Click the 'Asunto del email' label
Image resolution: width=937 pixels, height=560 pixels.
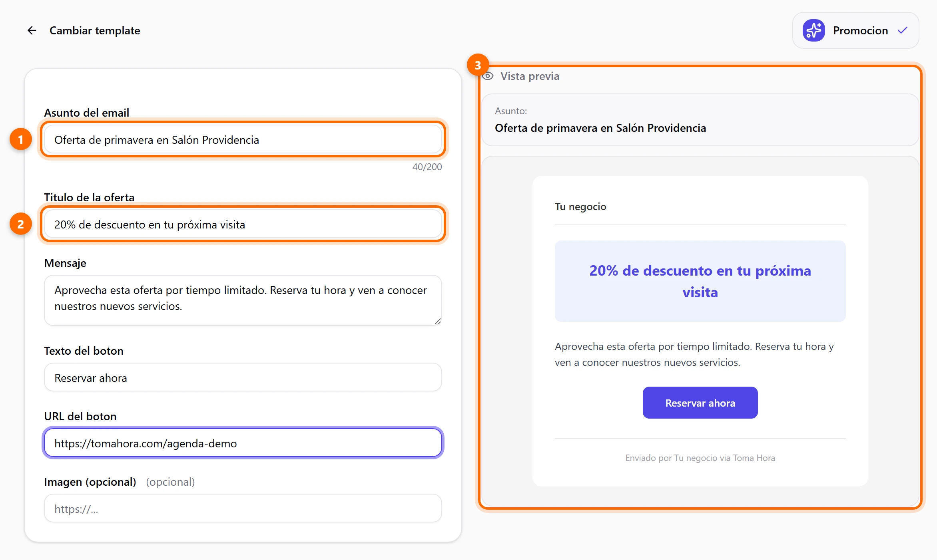click(x=87, y=113)
